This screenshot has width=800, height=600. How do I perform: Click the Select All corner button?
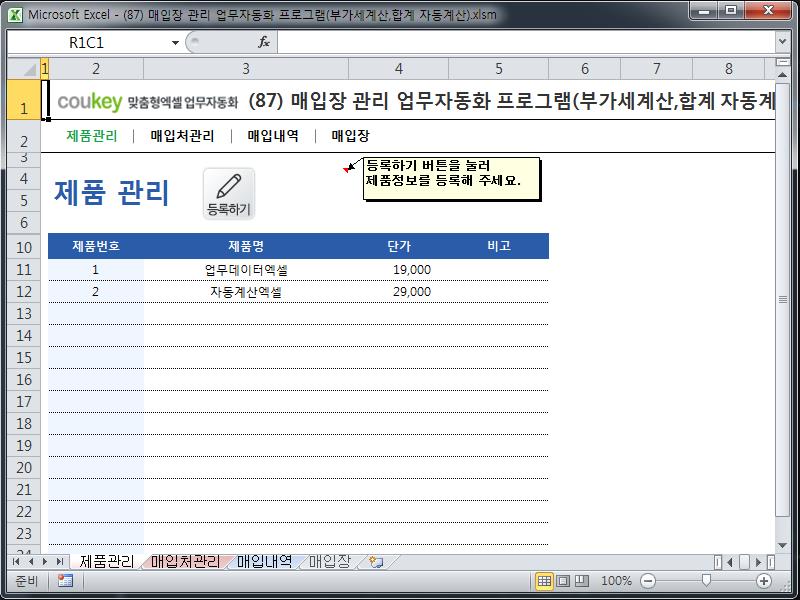[24, 68]
